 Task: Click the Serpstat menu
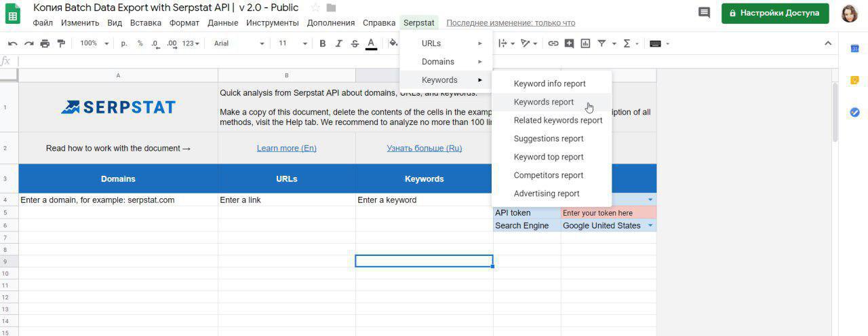coord(419,22)
